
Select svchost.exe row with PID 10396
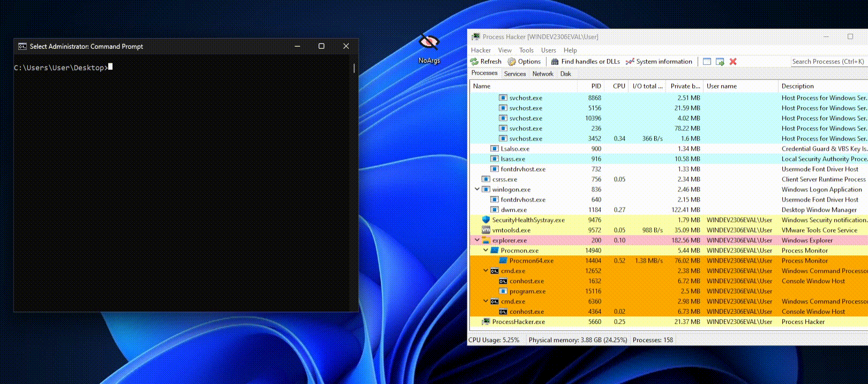coord(669,118)
